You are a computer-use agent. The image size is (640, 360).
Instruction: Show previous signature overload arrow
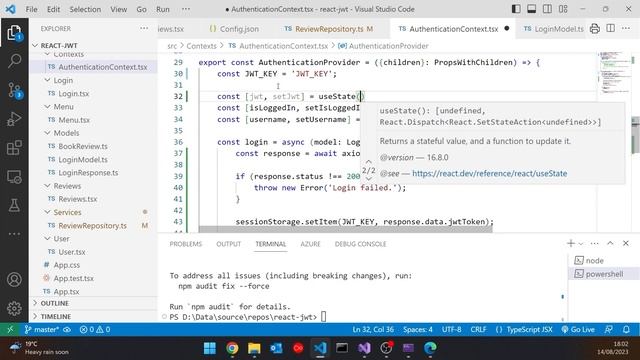coord(369,162)
